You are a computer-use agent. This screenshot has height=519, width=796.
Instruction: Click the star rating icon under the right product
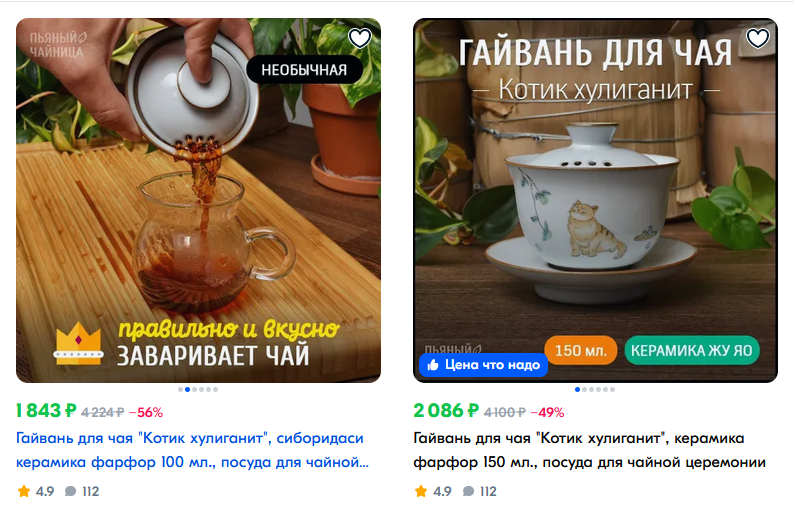point(421,491)
